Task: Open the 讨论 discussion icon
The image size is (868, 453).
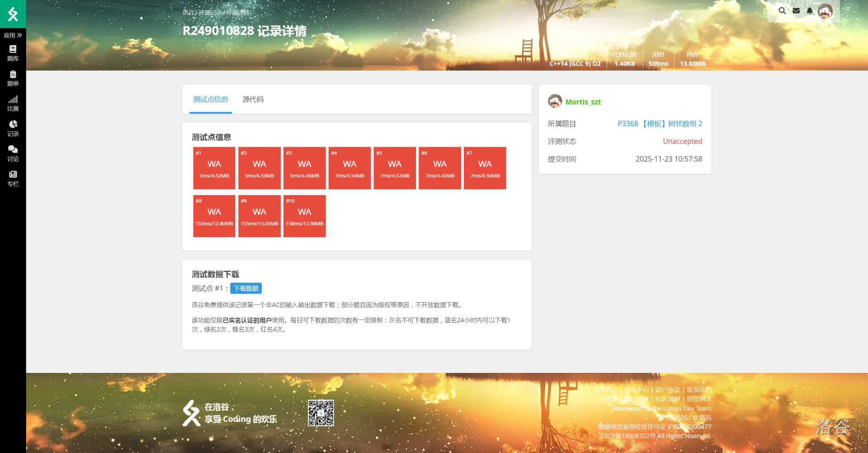Action: point(13,153)
